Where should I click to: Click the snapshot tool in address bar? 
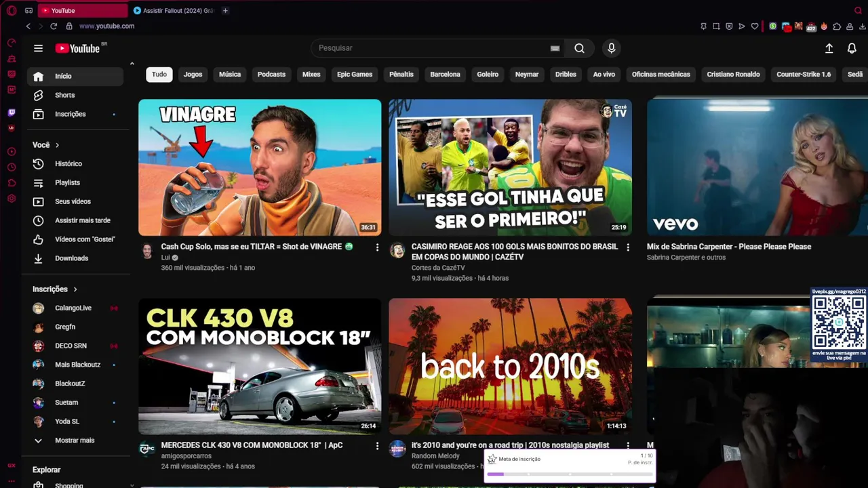tap(716, 26)
